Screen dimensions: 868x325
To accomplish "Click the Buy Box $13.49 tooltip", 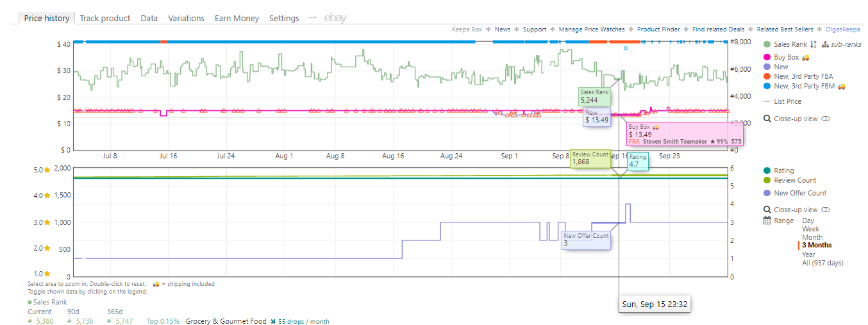I will click(685, 134).
